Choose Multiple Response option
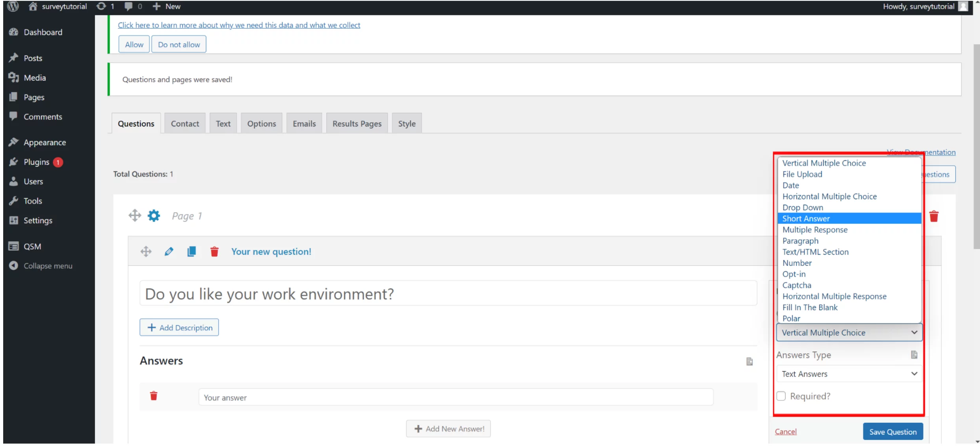The height and width of the screenshot is (446, 980). tap(849, 230)
